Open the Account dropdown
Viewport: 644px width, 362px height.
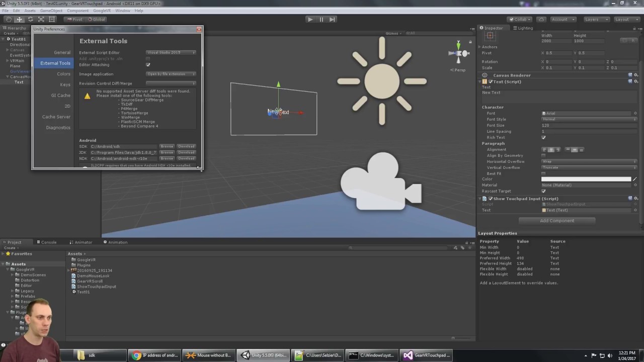[563, 19]
